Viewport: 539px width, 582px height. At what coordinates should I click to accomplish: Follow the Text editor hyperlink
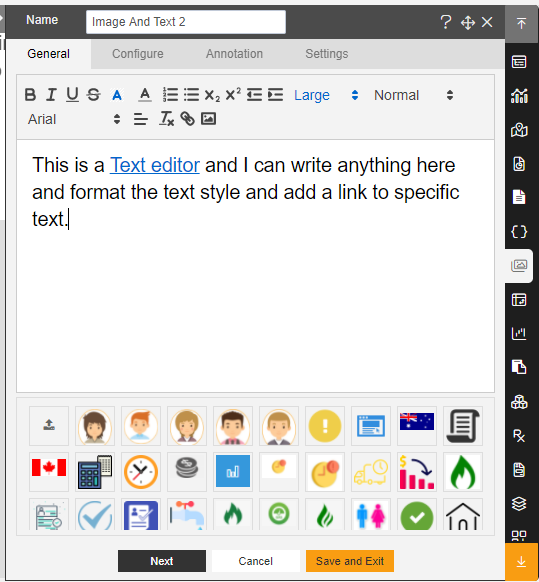[x=155, y=165]
